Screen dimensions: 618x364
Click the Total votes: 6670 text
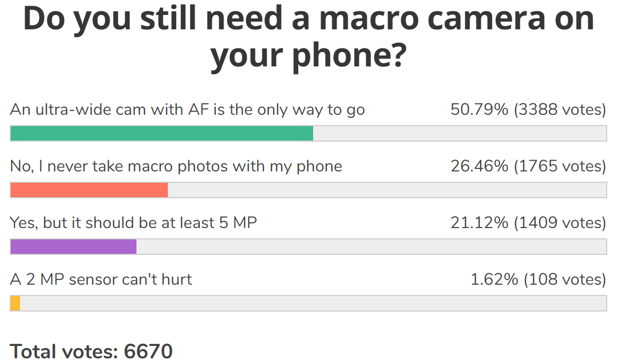(91, 351)
